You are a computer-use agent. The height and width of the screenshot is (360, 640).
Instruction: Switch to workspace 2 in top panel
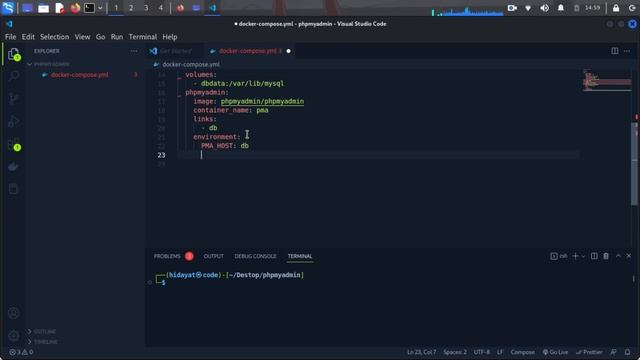(x=131, y=8)
